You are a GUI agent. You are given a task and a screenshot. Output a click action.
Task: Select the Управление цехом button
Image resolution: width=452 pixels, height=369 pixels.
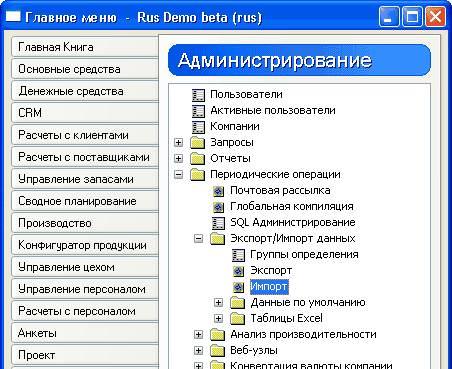pyautogui.click(x=85, y=267)
